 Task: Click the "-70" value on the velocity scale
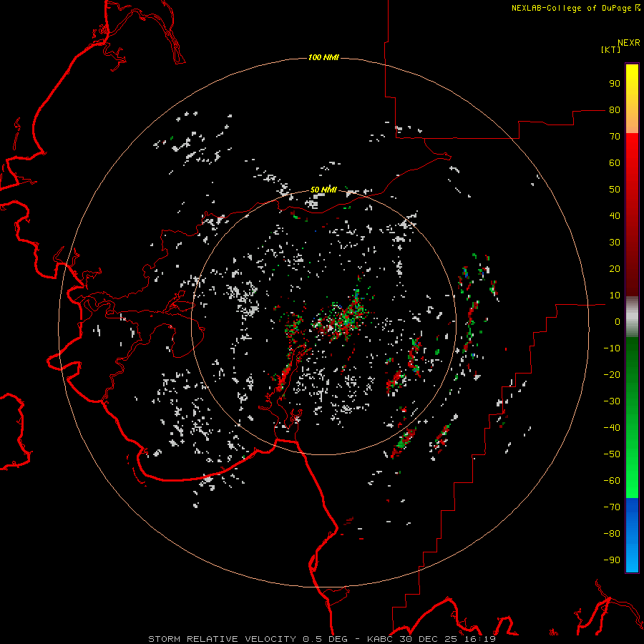tap(612, 507)
